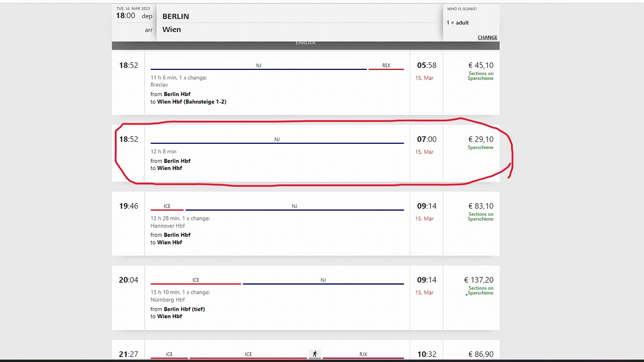This screenshot has width=644, height=362.
Task: Click the ICE segment of 19:46 connection
Action: (167, 206)
